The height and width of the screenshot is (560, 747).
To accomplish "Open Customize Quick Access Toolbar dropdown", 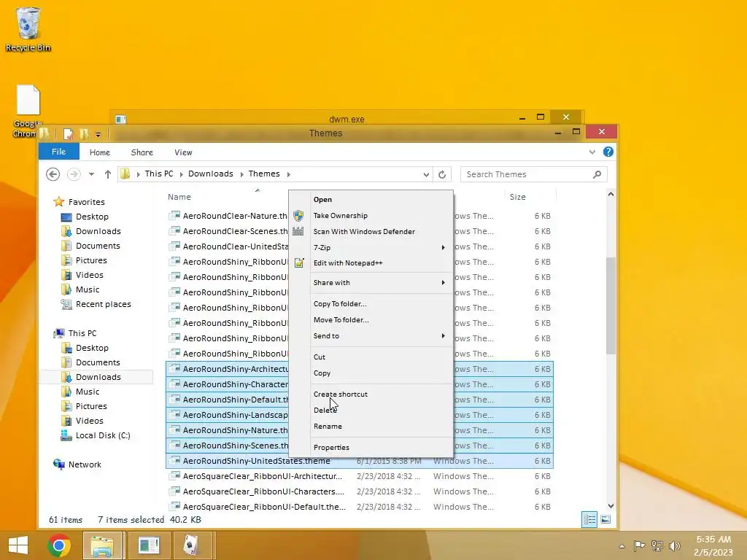I will point(98,135).
